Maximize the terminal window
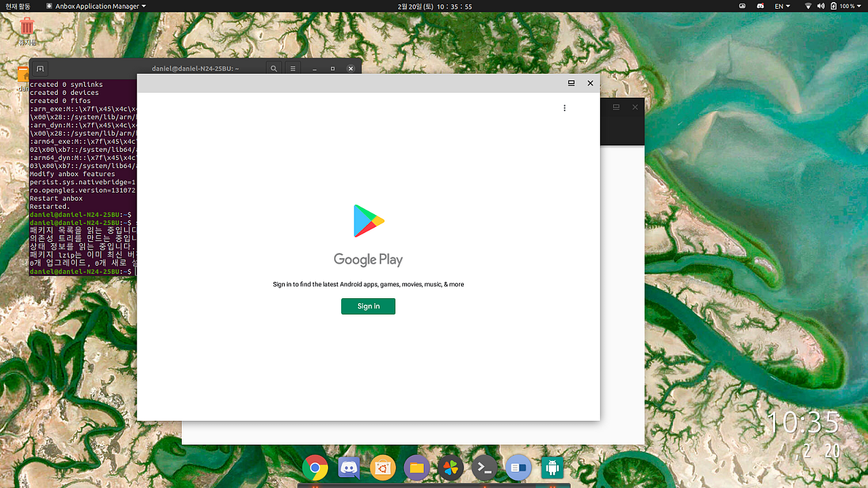 coord(332,68)
